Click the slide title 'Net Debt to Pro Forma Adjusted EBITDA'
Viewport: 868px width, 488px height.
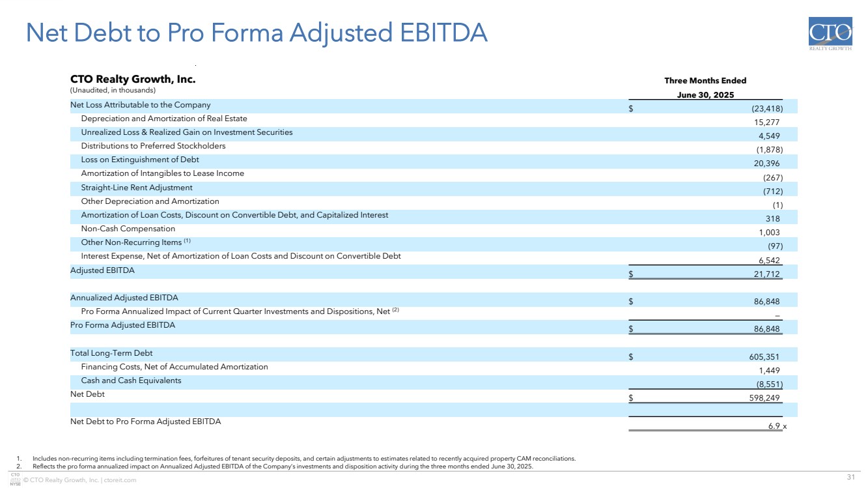tap(257, 33)
